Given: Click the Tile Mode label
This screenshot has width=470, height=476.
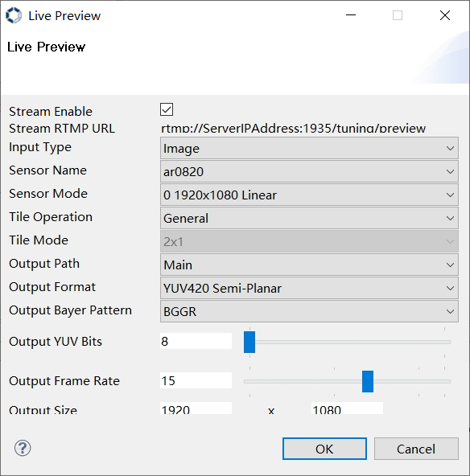Looking at the screenshot, I should 39,240.
